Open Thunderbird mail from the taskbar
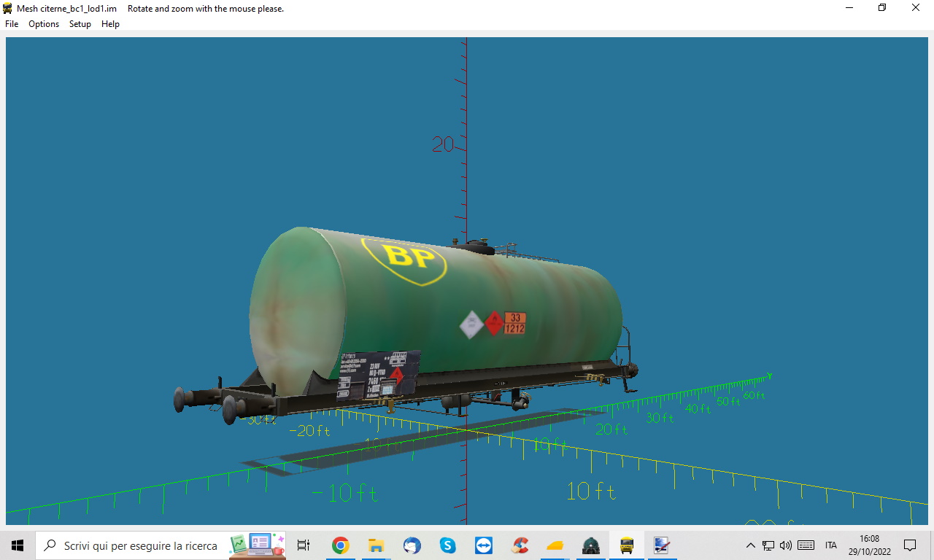This screenshot has height=560, width=934. click(412, 545)
